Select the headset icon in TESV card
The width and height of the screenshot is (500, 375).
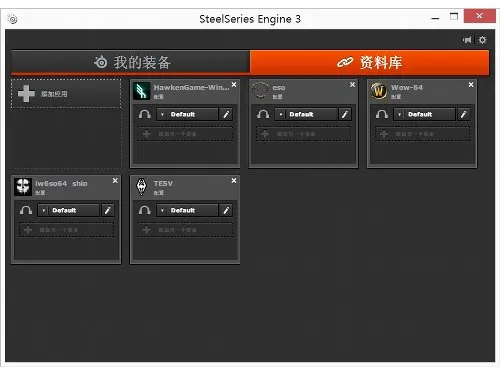[144, 210]
